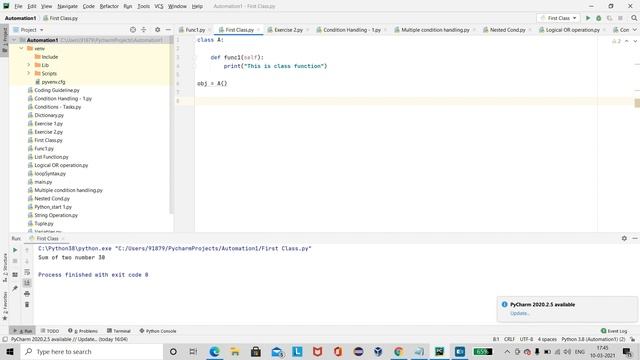This screenshot has width=640, height=360.
Task: Go to next highlighted error arrow
Action: [x=635, y=41]
